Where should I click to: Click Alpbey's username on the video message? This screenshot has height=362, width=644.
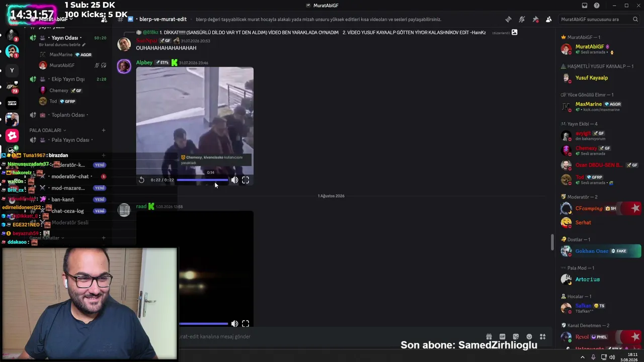pyautogui.click(x=144, y=63)
